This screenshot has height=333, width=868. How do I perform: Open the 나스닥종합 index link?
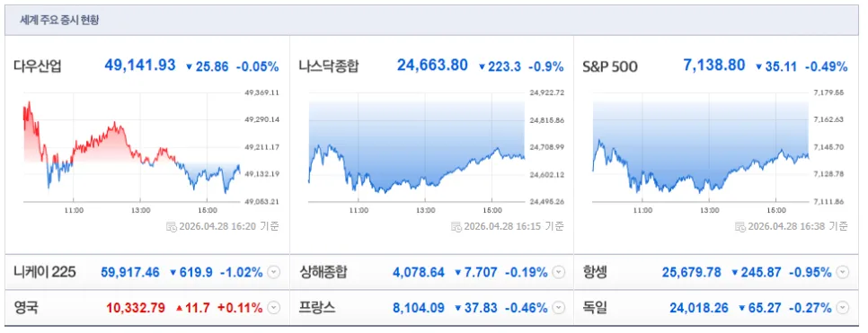click(x=328, y=67)
